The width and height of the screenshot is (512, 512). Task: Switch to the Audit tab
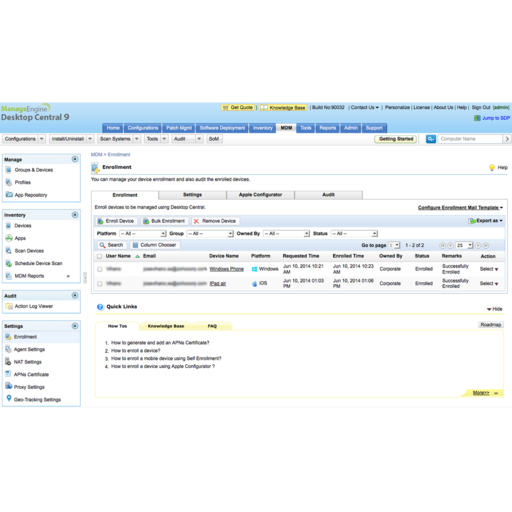328,195
